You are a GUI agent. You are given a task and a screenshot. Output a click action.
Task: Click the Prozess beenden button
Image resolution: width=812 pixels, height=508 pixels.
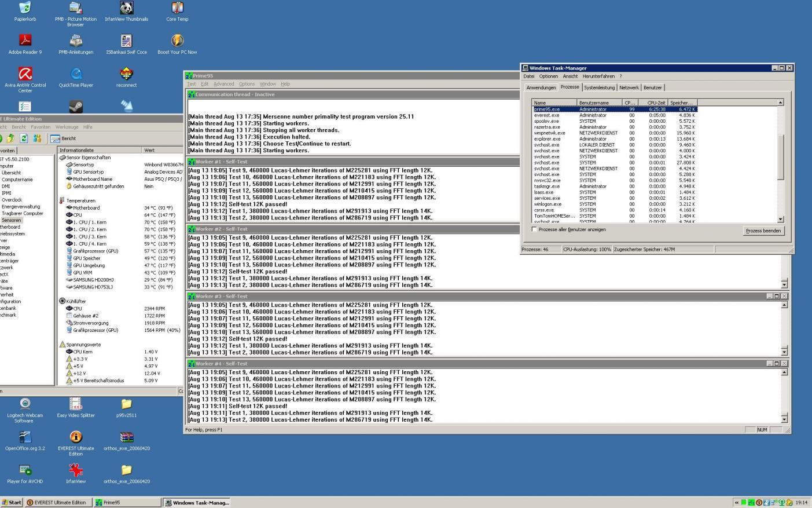[763, 231]
